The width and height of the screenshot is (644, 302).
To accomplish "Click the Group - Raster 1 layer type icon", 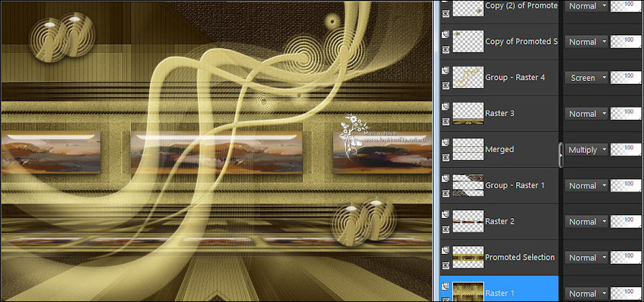I will point(445,178).
